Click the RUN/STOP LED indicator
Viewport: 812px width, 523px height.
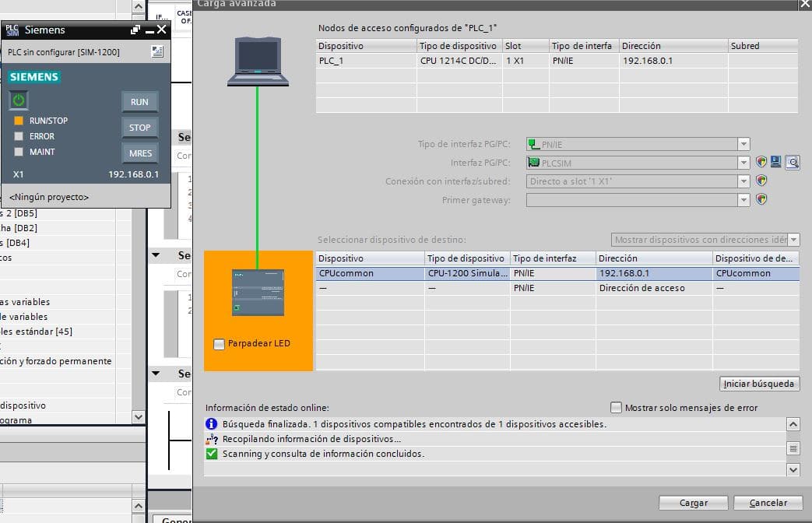(19, 121)
